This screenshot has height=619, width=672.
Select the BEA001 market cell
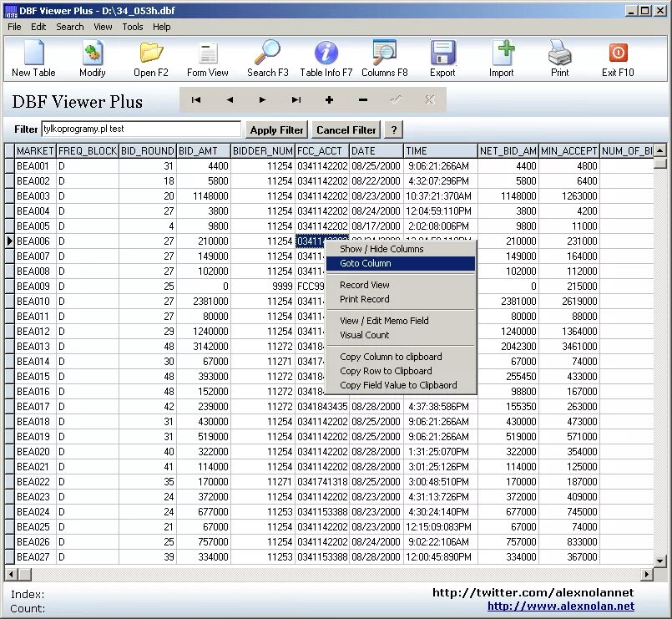(35, 166)
